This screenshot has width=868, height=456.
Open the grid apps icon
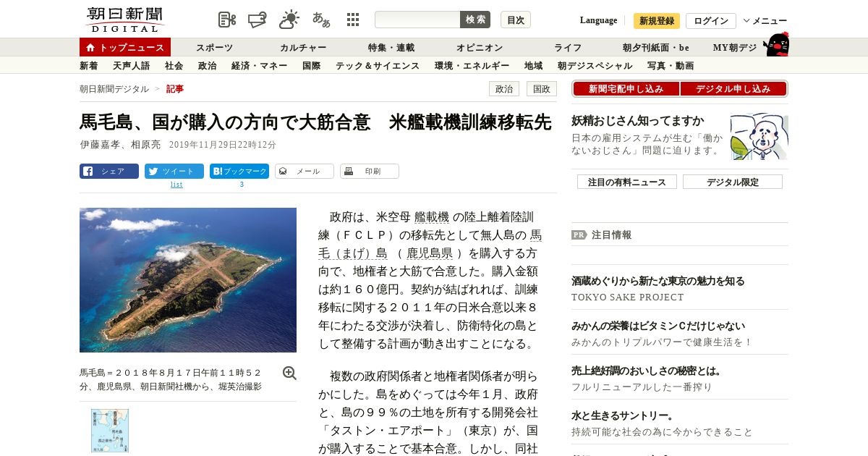point(353,20)
